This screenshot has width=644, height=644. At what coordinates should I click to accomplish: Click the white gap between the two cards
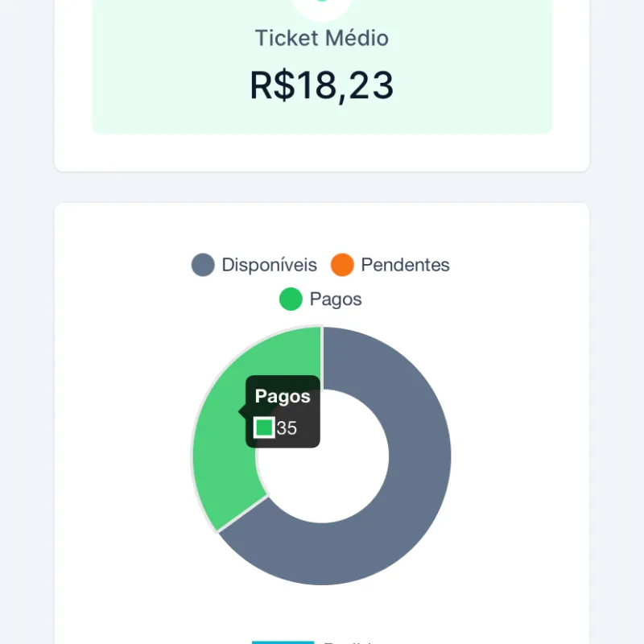[x=322, y=187]
